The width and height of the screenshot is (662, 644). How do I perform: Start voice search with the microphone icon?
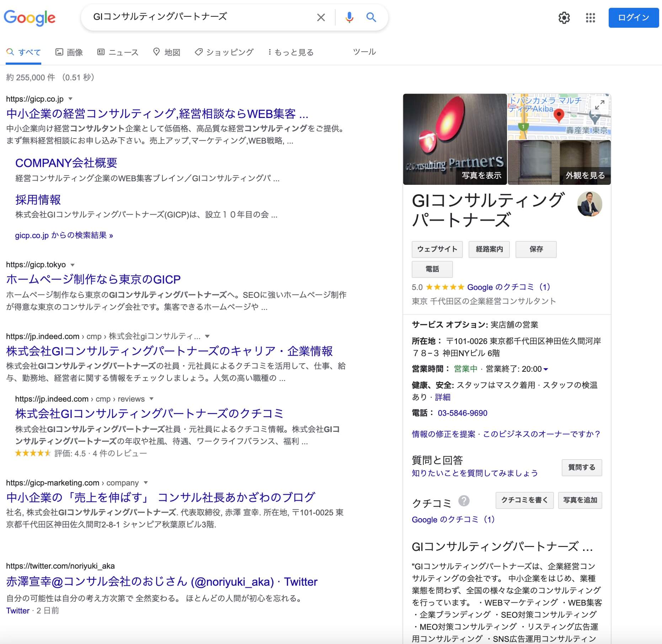[x=349, y=17]
